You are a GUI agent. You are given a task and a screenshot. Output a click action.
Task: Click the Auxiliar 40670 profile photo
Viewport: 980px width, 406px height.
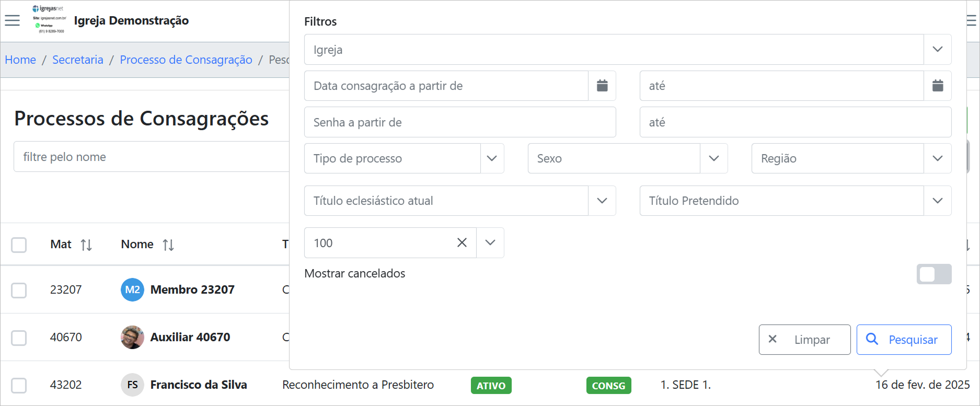click(x=132, y=337)
